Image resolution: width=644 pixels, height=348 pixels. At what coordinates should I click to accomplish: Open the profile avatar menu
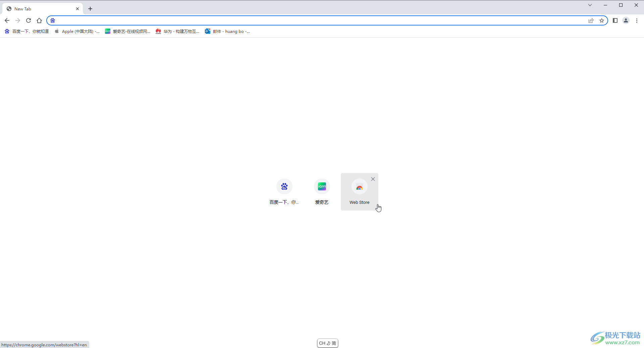pos(626,20)
